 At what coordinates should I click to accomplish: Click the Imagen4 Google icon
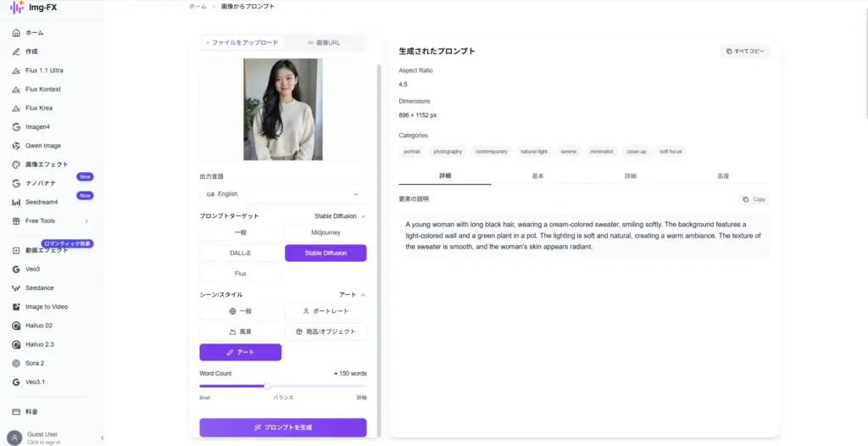(16, 127)
